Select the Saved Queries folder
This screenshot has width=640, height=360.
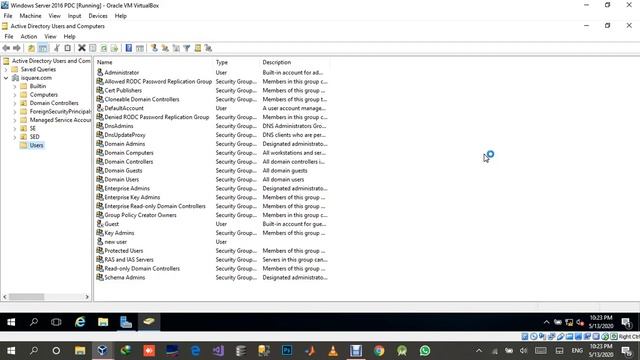pos(38,69)
